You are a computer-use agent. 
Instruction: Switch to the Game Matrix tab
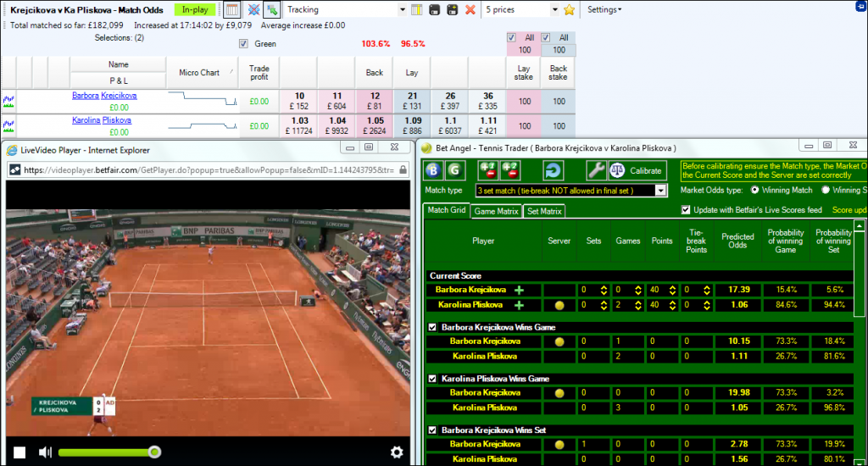(496, 211)
